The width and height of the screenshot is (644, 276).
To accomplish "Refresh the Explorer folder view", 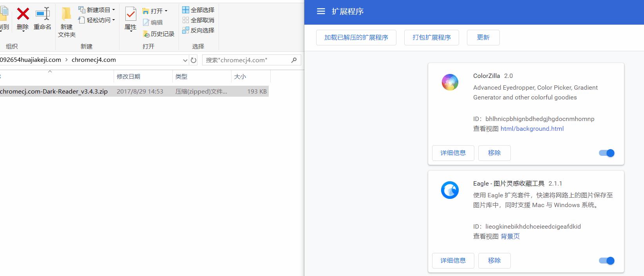I will [x=194, y=60].
